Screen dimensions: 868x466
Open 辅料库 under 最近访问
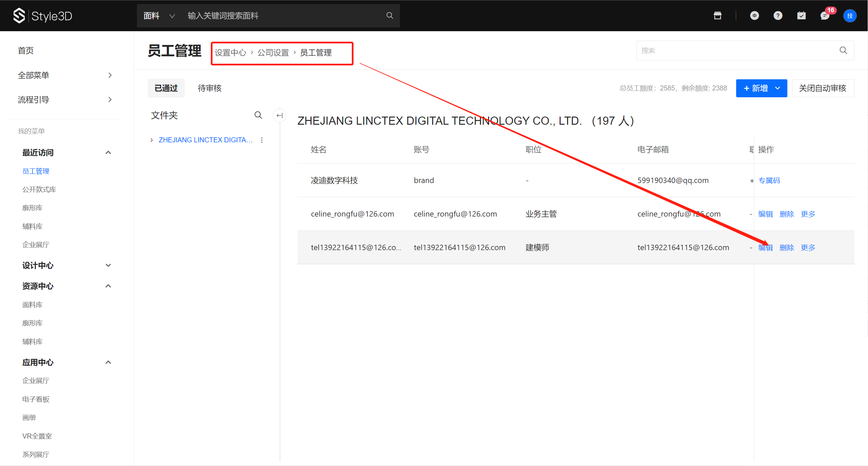(33, 226)
